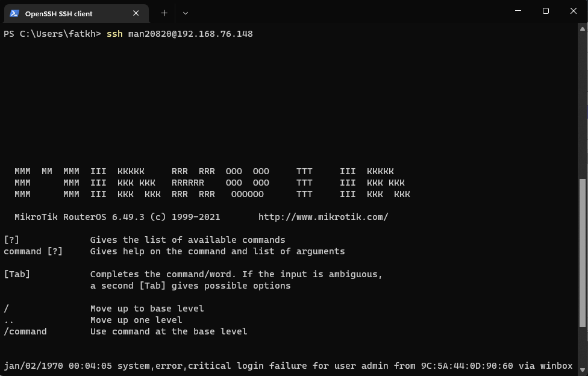The image size is (588, 376).
Task: Close the OpenSSH SSH client tab
Action: pyautogui.click(x=136, y=13)
